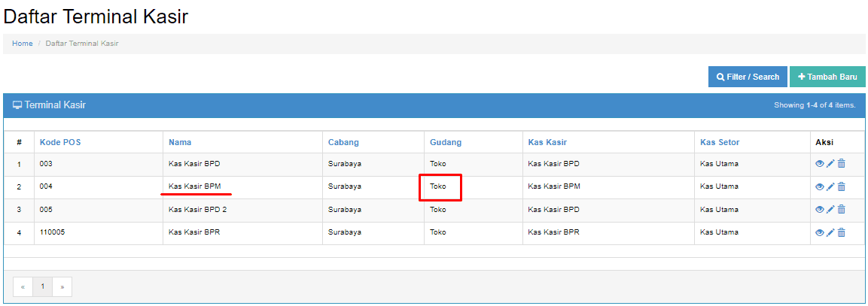This screenshot has width=868, height=306.
Task: Sort table by Kode POS column
Action: [60, 143]
